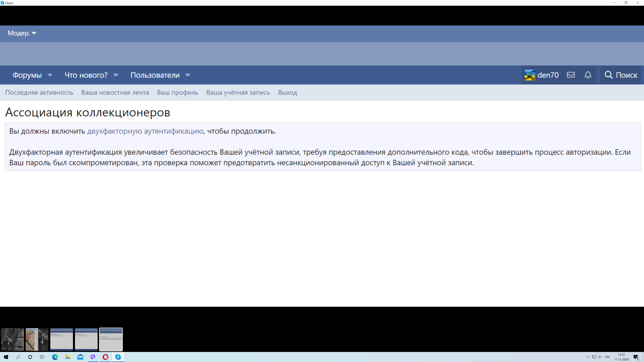
Task: Click the Поиск magnifier icon
Action: coord(608,75)
